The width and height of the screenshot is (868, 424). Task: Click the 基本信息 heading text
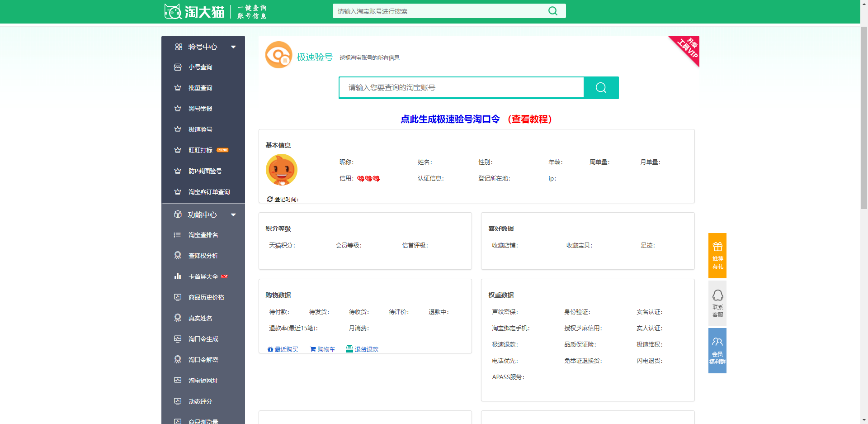point(278,145)
